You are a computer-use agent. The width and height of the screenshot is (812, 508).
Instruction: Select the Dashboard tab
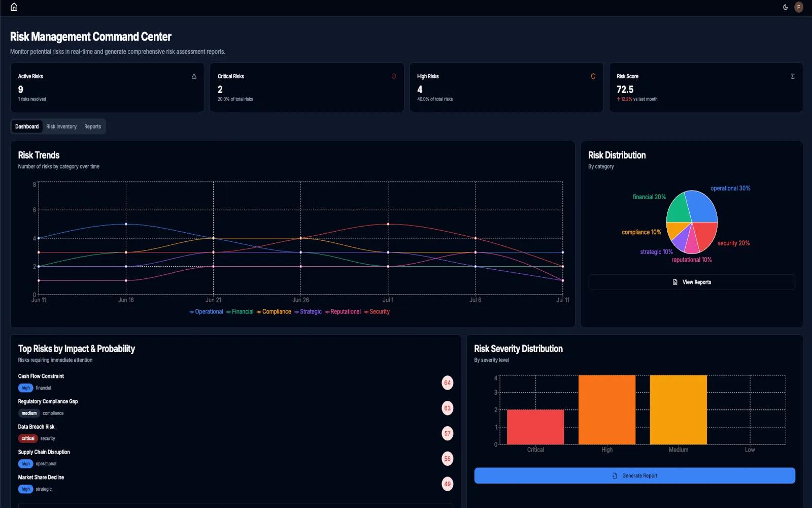coord(27,126)
